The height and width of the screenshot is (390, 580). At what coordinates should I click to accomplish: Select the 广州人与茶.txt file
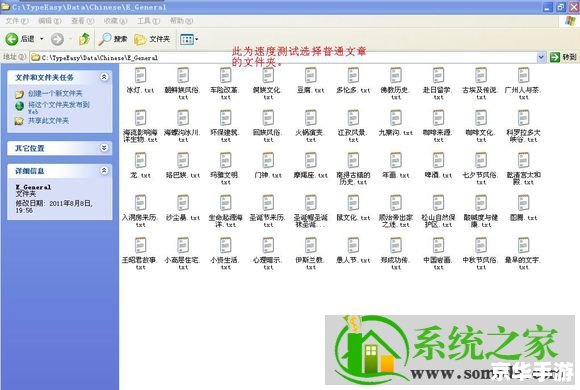click(523, 83)
